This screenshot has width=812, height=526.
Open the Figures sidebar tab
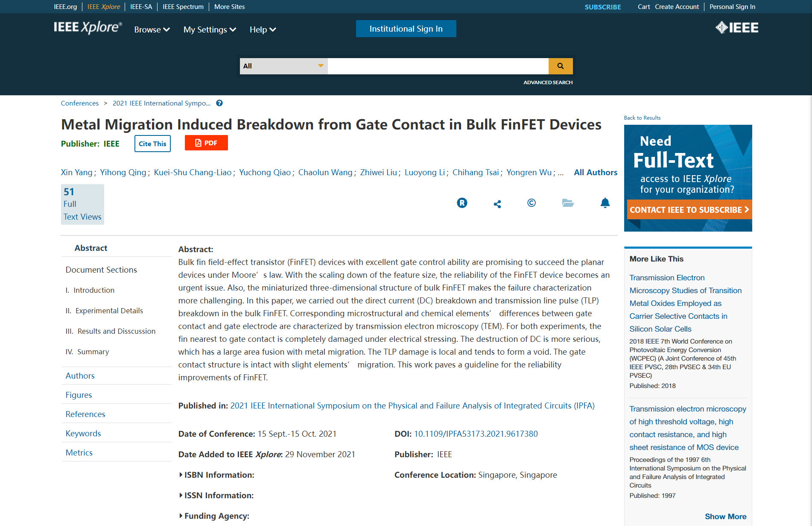coord(79,395)
